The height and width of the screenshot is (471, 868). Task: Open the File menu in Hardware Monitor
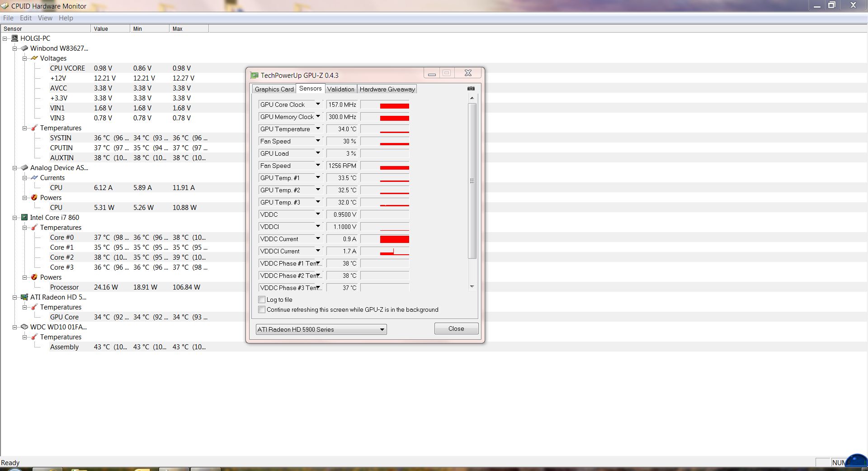(8, 18)
